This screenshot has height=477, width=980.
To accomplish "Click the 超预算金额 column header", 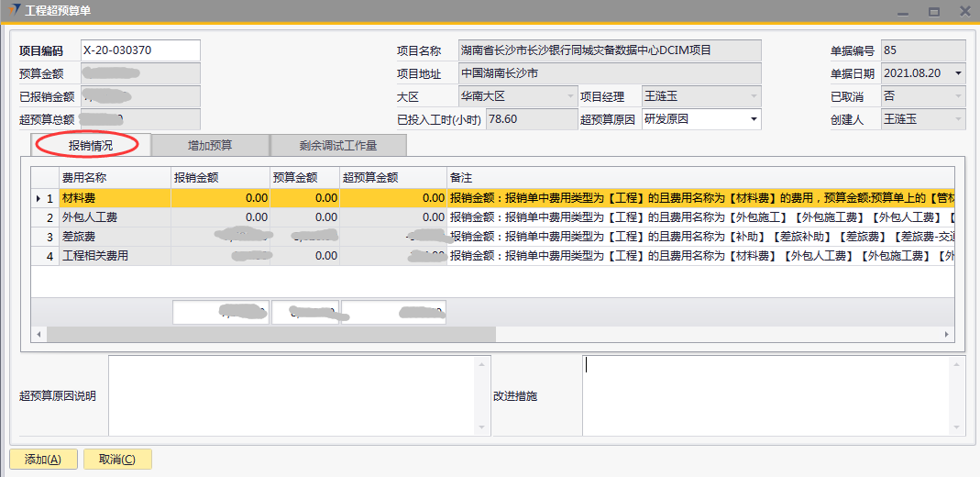I will (x=392, y=177).
